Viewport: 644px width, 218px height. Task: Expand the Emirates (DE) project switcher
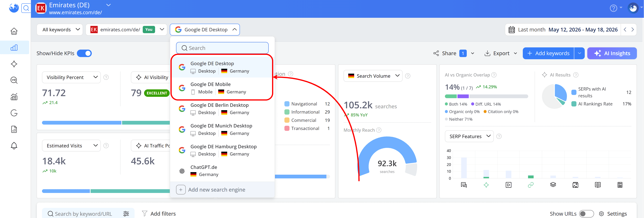click(x=108, y=5)
